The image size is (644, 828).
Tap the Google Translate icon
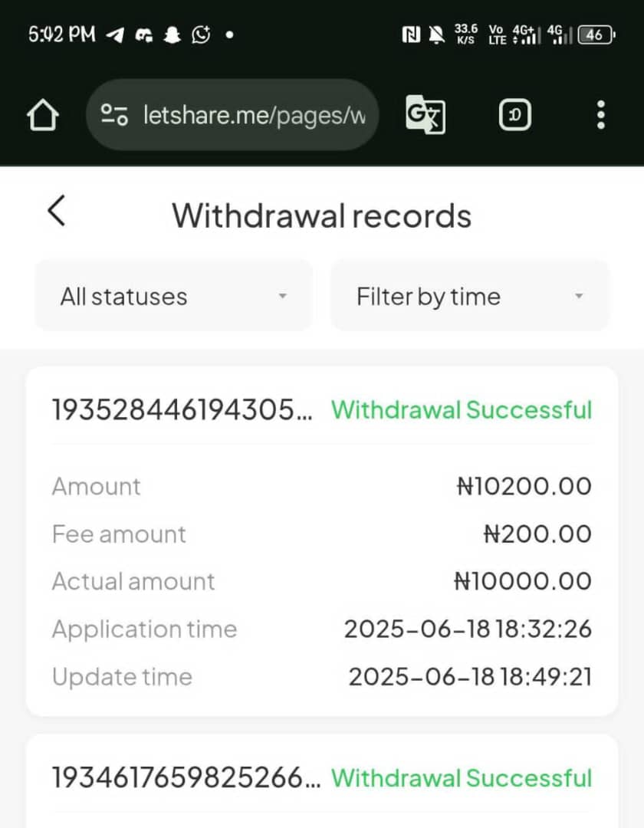[x=426, y=116]
